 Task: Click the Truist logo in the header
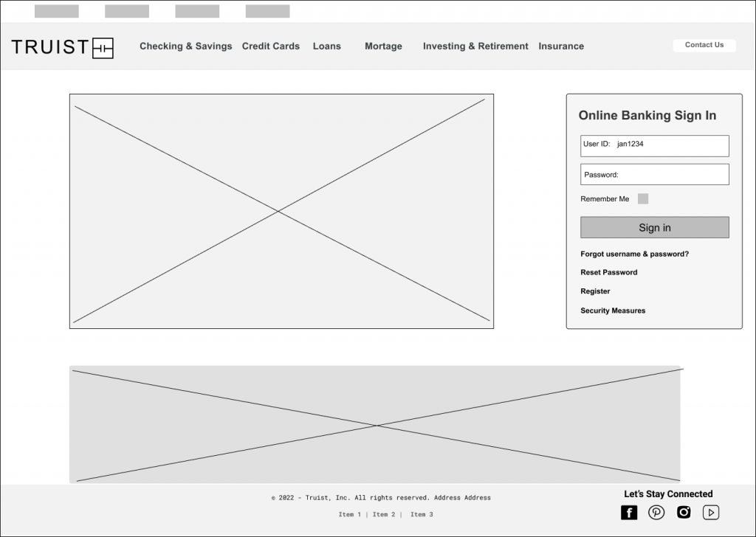tap(63, 47)
